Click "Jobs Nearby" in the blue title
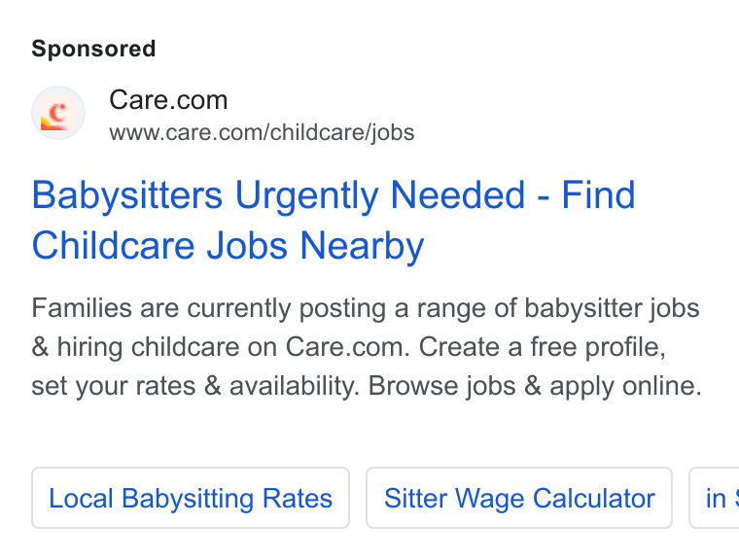Screen dimensions: 739x560 point(316,246)
